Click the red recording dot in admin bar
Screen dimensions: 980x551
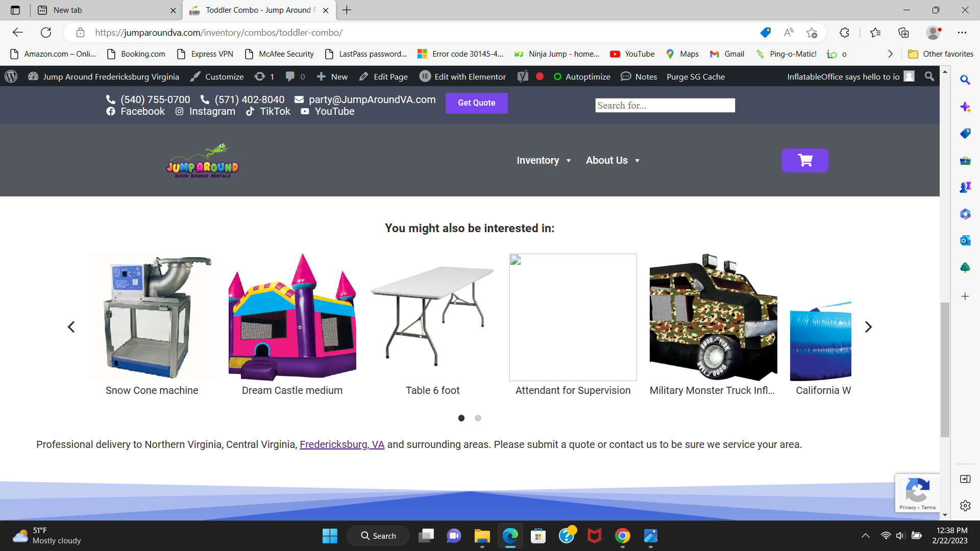pyautogui.click(x=540, y=77)
